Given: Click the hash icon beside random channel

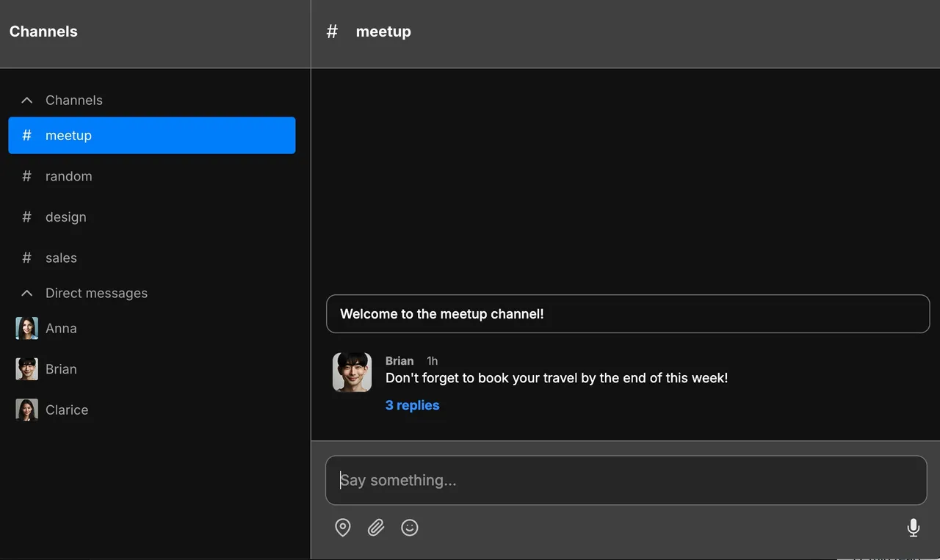Looking at the screenshot, I should click(x=26, y=176).
